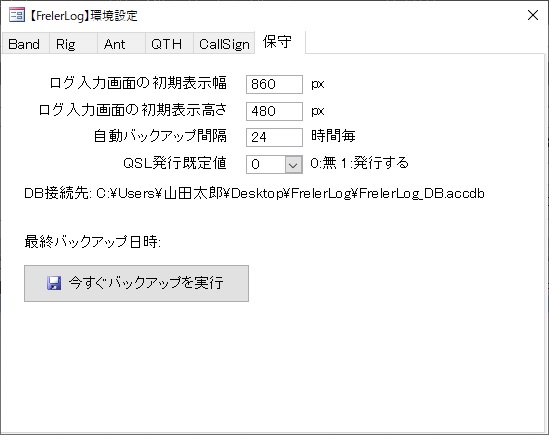549x435 pixels.
Task: Click the FrelerLog form icon in title bar
Action: tap(17, 15)
